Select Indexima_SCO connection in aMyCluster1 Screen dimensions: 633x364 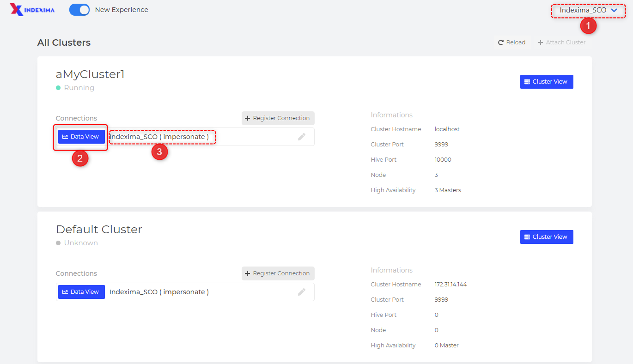(x=159, y=137)
